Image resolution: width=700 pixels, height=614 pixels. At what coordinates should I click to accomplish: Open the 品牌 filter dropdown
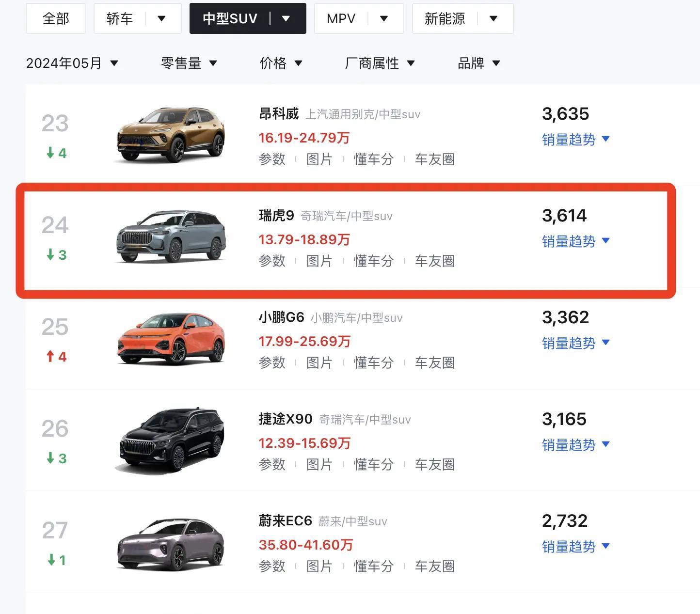(x=479, y=63)
